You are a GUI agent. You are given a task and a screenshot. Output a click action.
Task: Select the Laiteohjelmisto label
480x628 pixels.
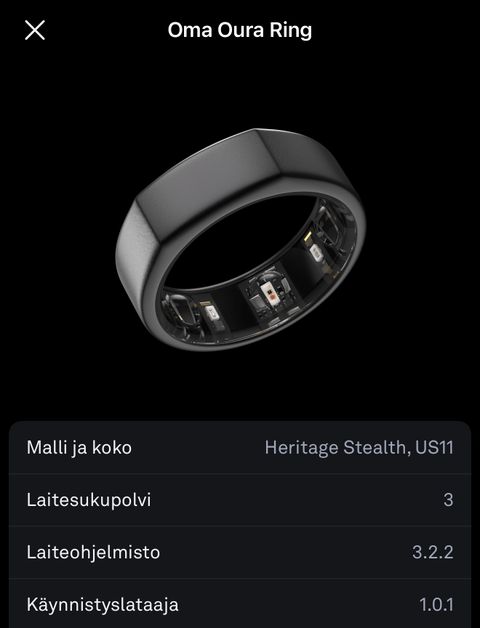pyautogui.click(x=93, y=552)
